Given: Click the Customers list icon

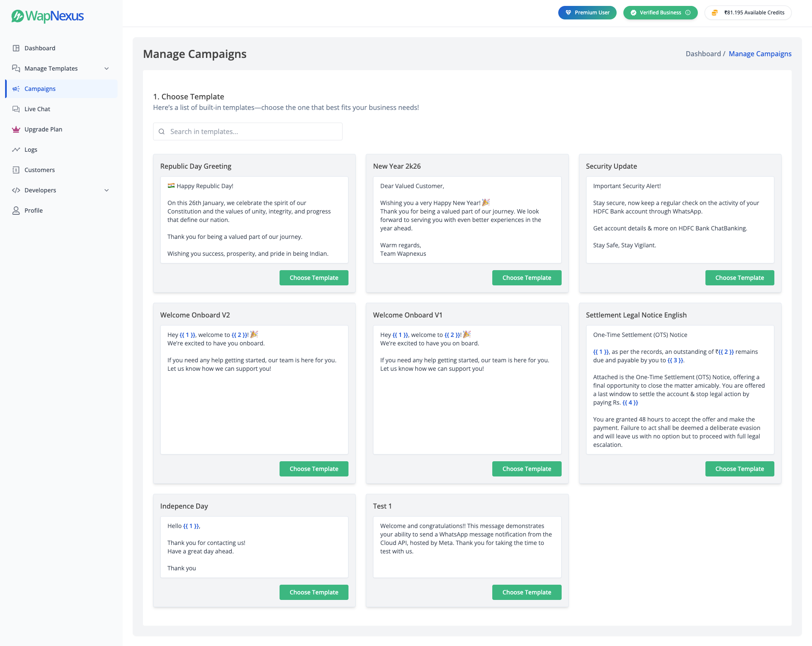Looking at the screenshot, I should [x=16, y=170].
